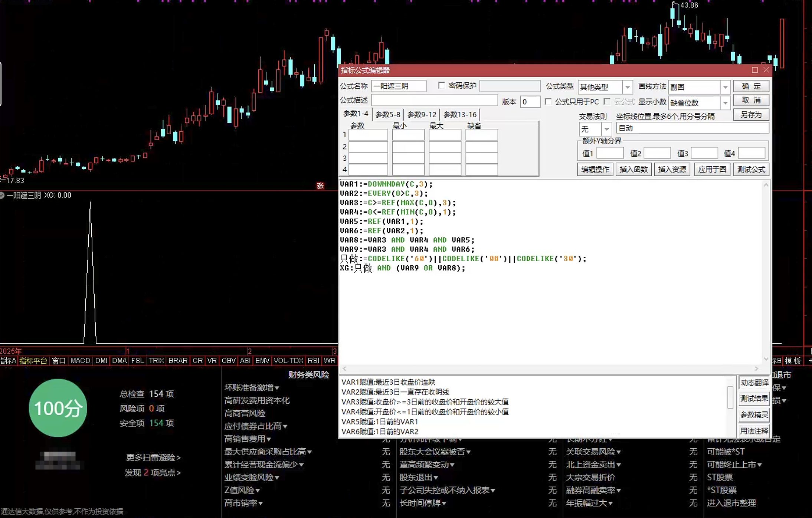Open the 显示小数 dropdown
Viewport: 812px width, 518px height.
tap(725, 103)
